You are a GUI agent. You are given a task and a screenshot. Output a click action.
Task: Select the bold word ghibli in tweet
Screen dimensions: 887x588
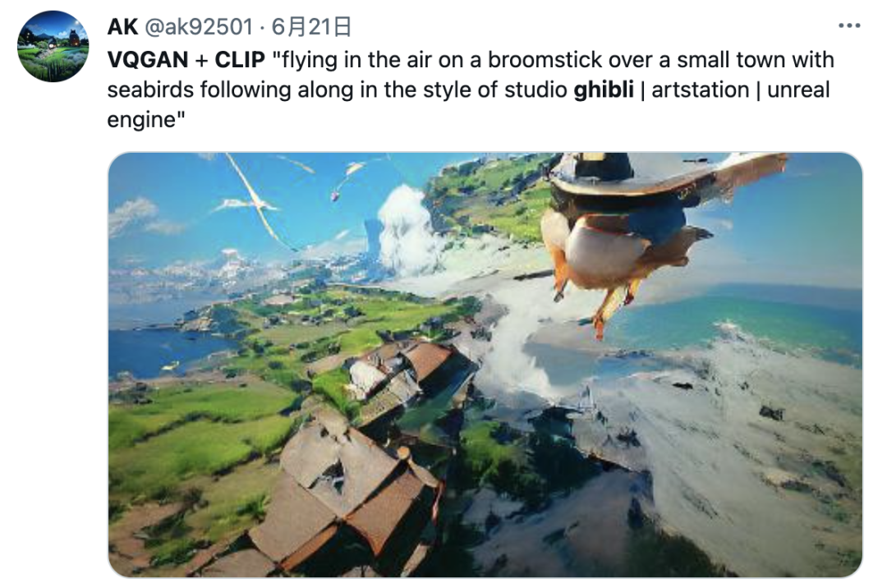(604, 90)
